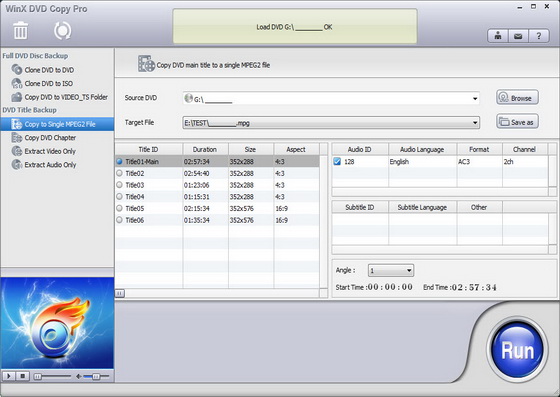Click the play button under preview
The image size is (560, 397).
coord(9,376)
